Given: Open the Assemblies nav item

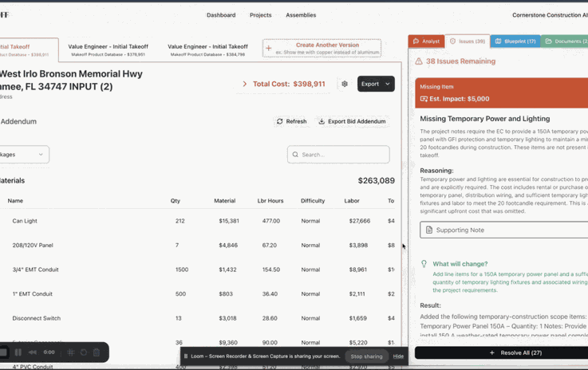Looking at the screenshot, I should coord(301,15).
